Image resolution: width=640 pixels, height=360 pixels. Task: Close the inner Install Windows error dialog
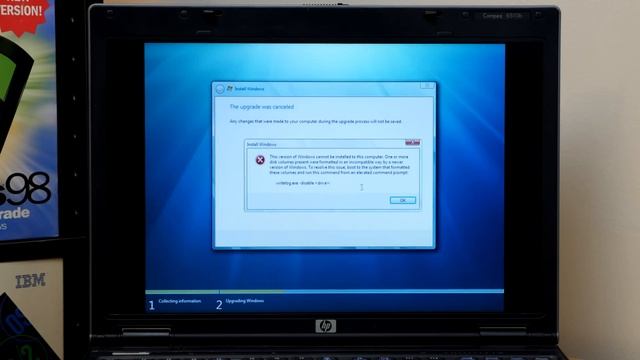413,142
